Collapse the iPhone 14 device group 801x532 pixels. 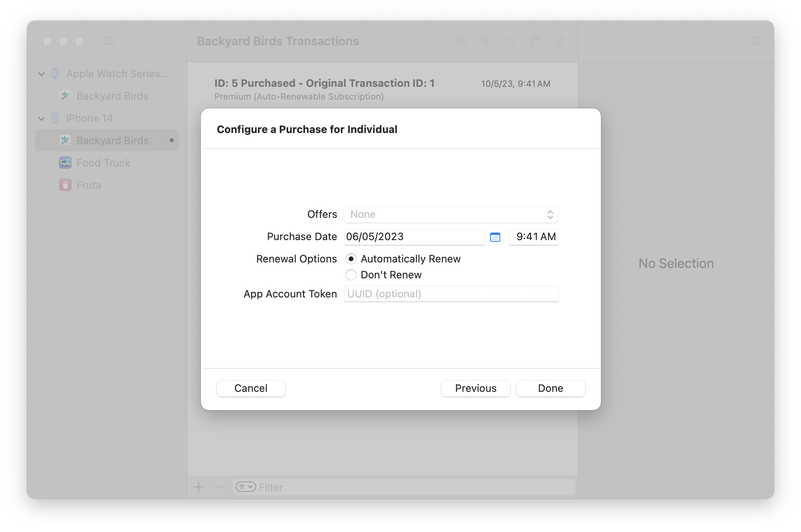tap(41, 119)
